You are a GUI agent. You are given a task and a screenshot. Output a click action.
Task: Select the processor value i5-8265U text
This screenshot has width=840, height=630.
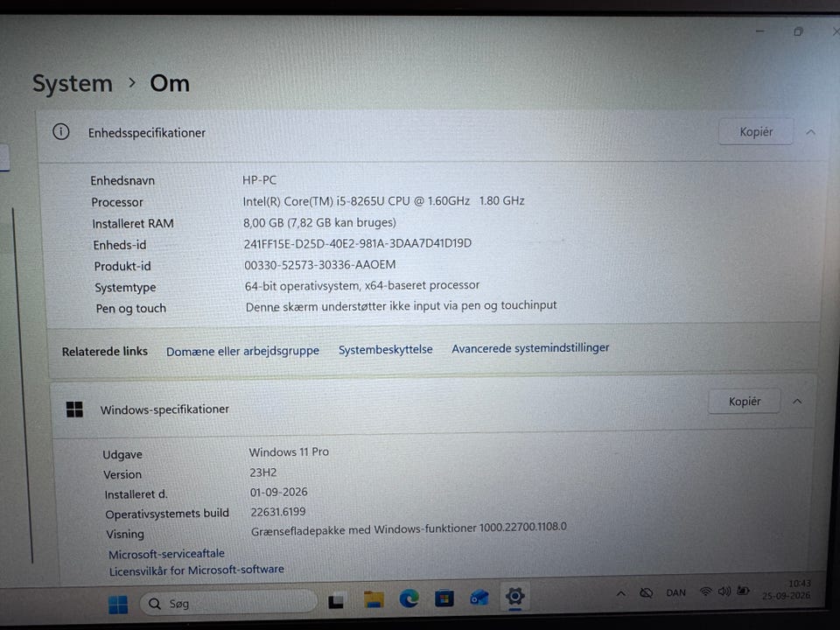pyautogui.click(x=383, y=201)
